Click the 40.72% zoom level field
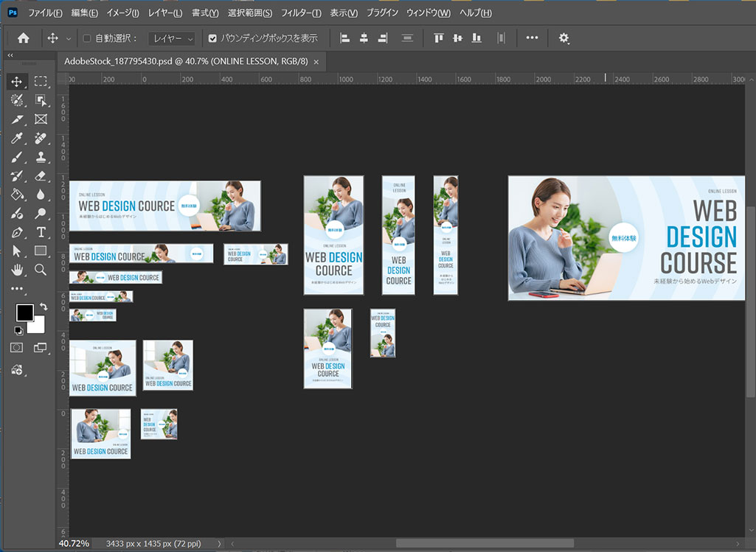Screen dimensions: 756x552 pos(74,544)
